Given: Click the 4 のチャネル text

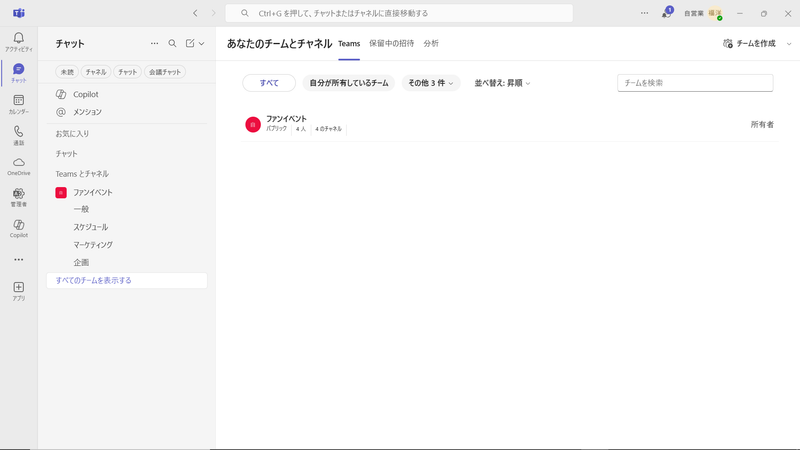Looking at the screenshot, I should 328,129.
